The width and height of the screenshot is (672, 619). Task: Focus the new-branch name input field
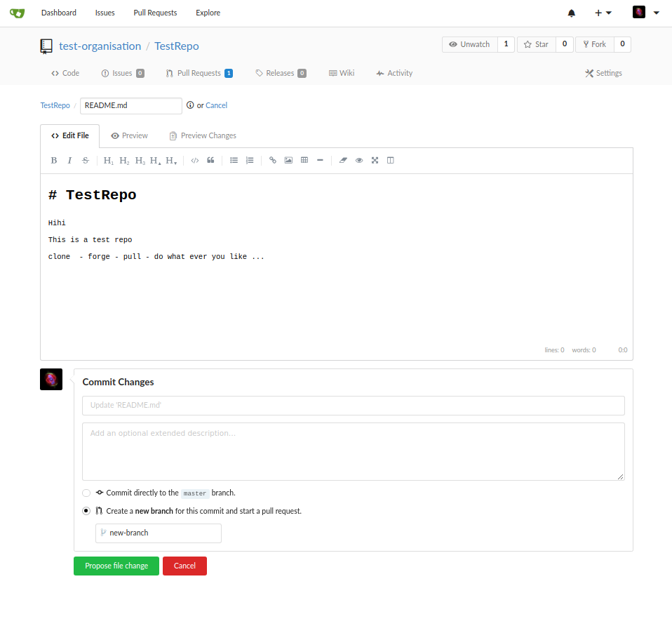[x=159, y=533]
